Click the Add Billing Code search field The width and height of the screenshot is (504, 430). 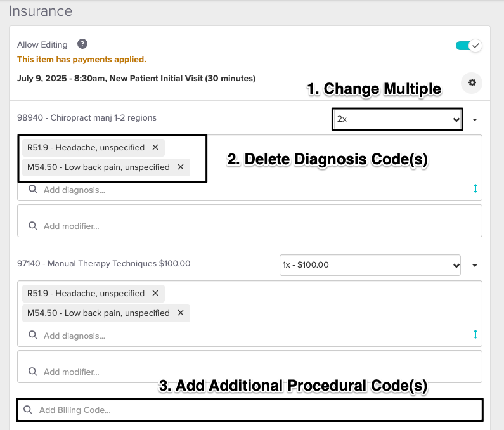(x=250, y=410)
